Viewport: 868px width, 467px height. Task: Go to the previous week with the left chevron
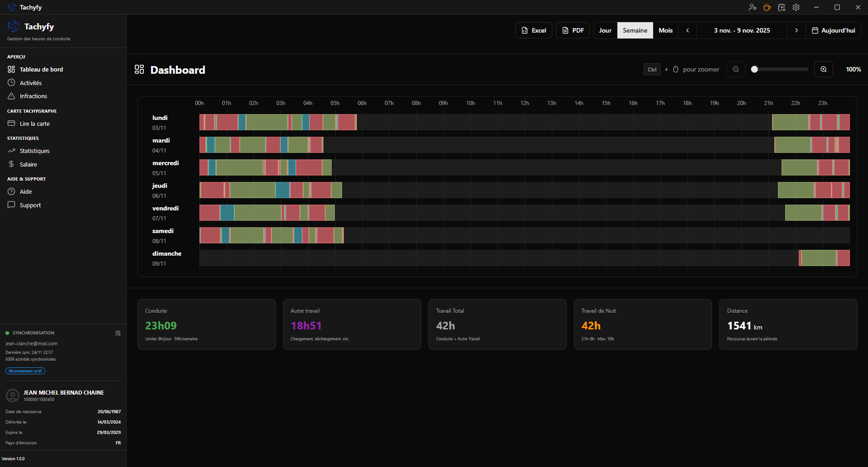[x=687, y=30]
